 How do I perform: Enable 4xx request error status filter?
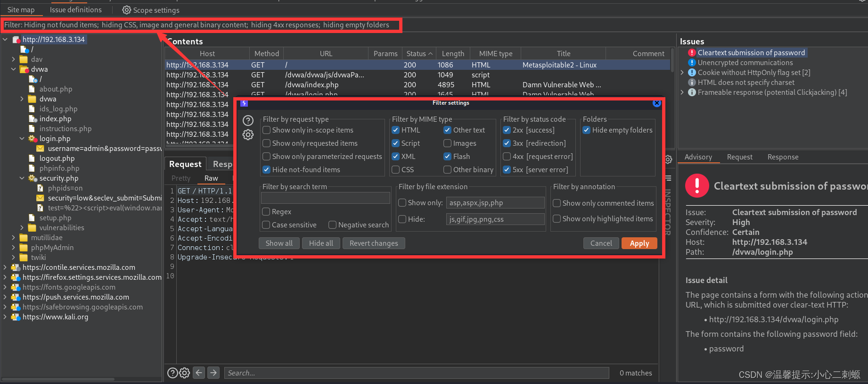507,157
